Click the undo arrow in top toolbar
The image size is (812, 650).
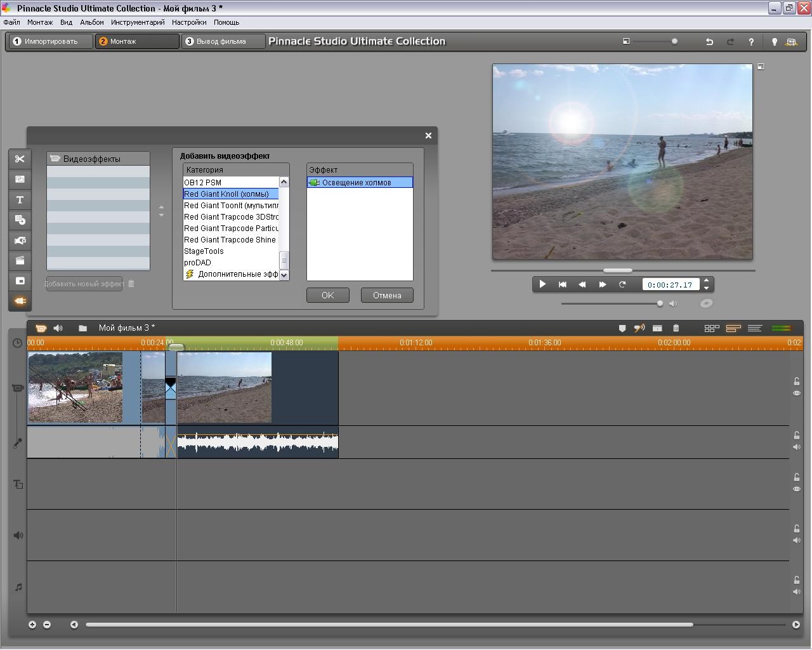point(709,42)
